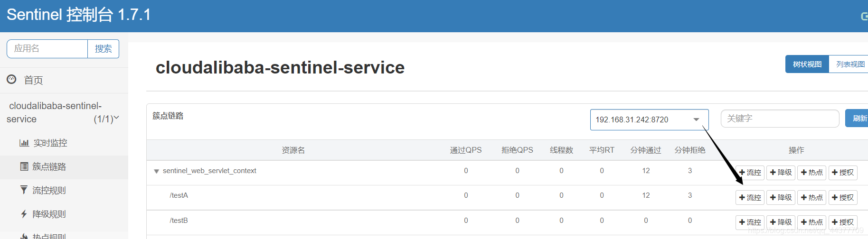Click the bar chart icon for 实时监控
The width and height of the screenshot is (868, 239).
24,143
